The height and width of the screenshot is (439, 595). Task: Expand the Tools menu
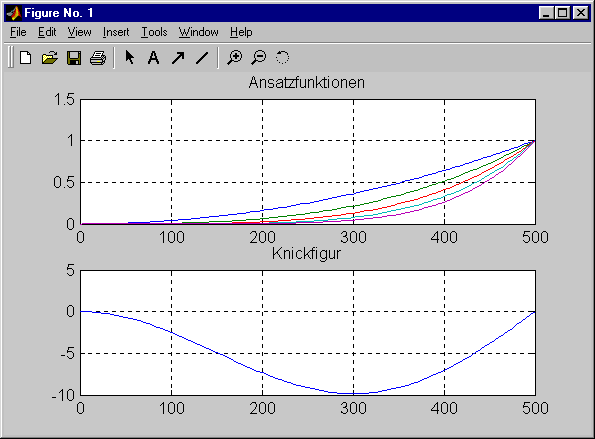coord(154,32)
